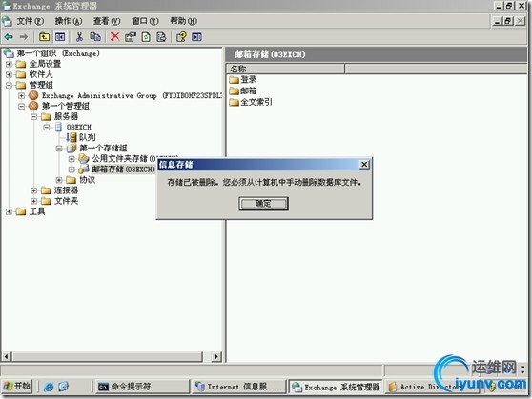Click the Internet Explorer quick launch icon

tap(49, 387)
